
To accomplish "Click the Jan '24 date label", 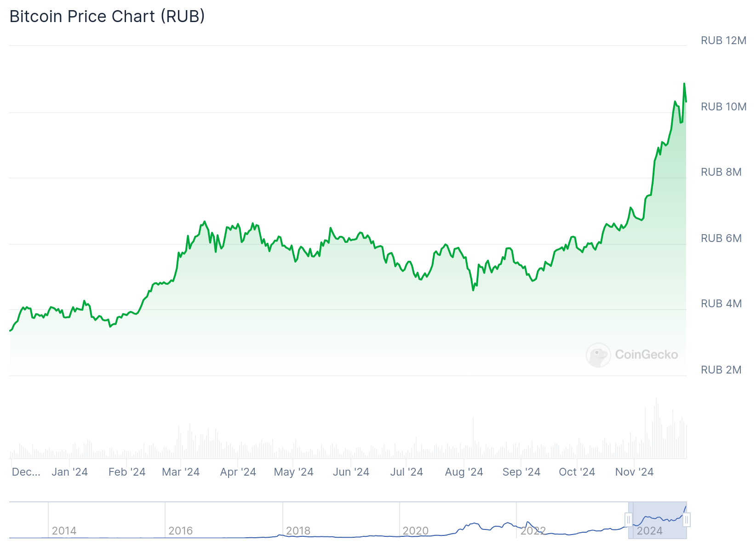I will click(x=69, y=472).
